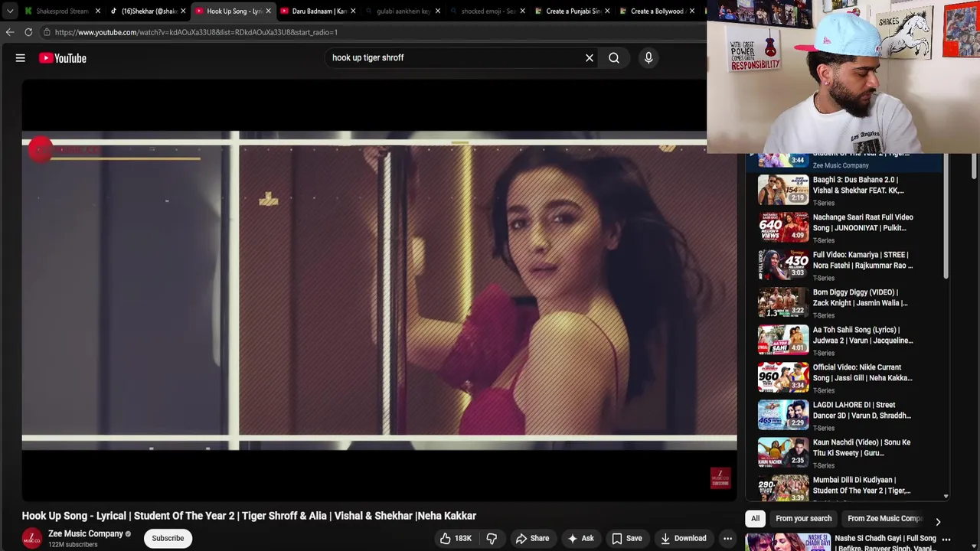Reload the page with the refresh icon

click(x=28, y=32)
